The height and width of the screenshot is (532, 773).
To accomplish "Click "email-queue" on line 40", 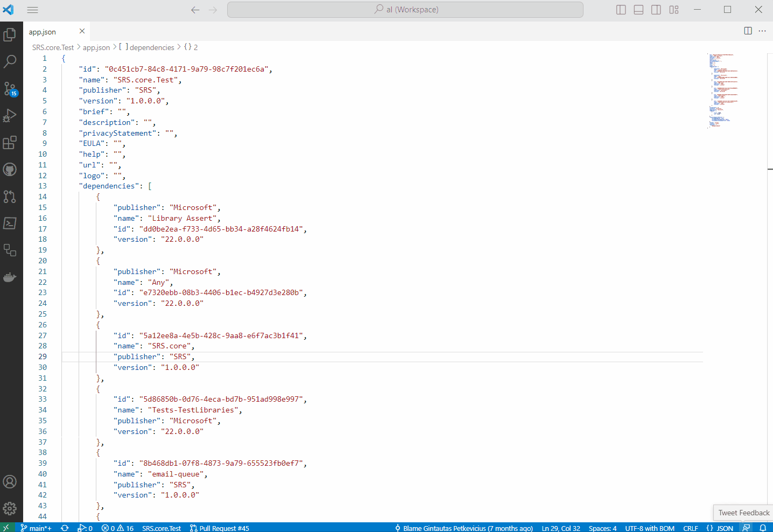I will [175, 474].
